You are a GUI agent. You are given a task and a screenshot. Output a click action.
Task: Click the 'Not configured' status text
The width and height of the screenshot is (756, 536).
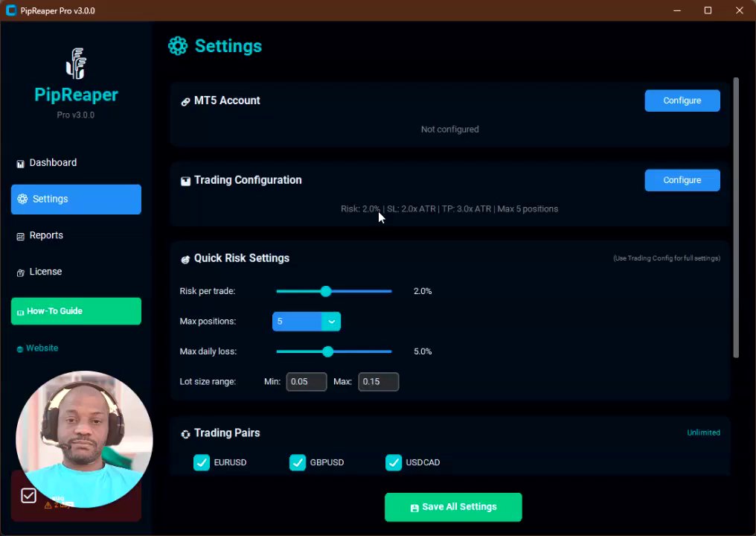point(450,130)
